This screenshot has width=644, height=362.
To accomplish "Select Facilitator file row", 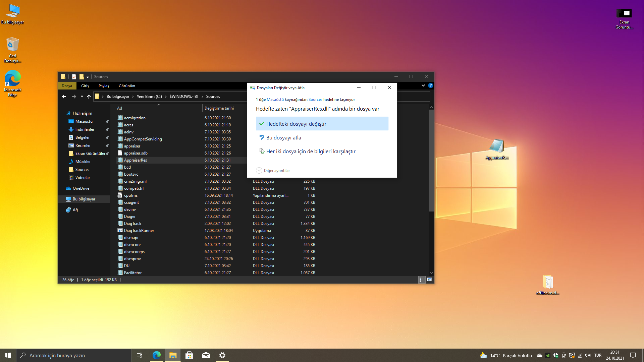I will (x=216, y=273).
